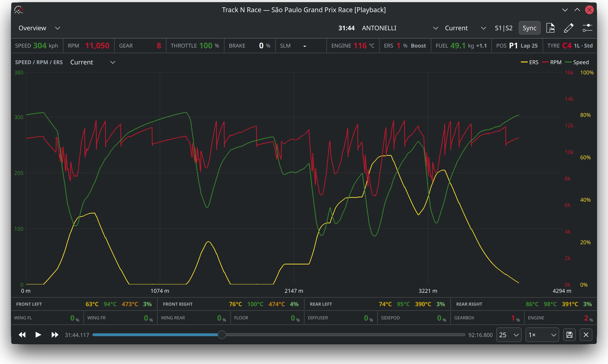The image size is (608, 364).
Task: Select the pencil edit layout icon
Action: click(x=569, y=28)
